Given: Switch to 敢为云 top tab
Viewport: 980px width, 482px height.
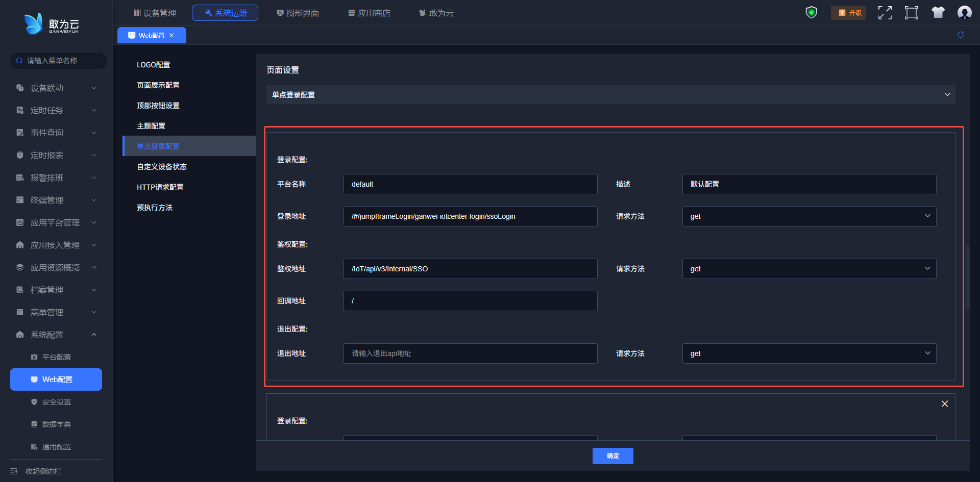Looking at the screenshot, I should (436, 13).
